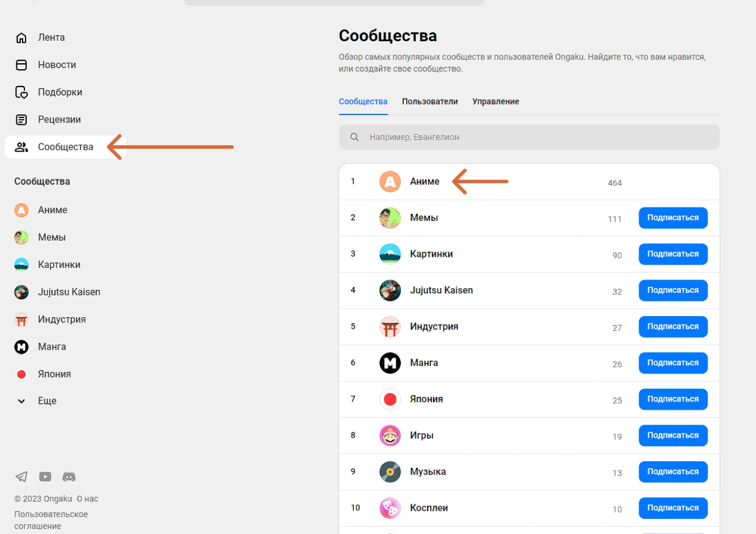Click the community search field
The image size is (756, 534).
pyautogui.click(x=529, y=137)
